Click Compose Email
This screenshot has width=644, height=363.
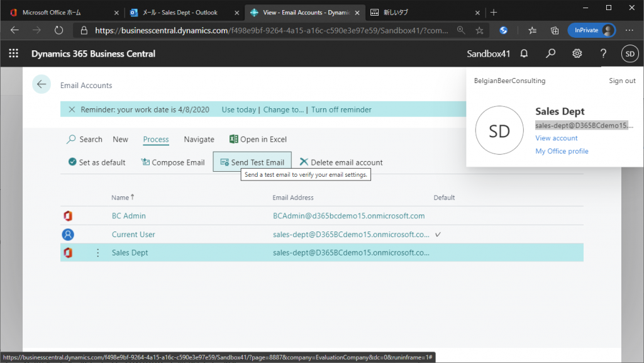tap(173, 162)
